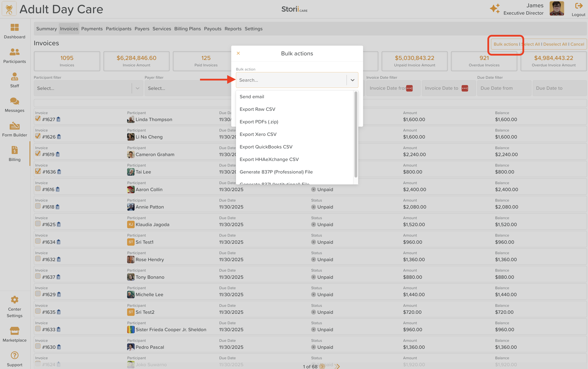Switch to the Payments tab
Image resolution: width=588 pixels, height=369 pixels.
point(92,29)
